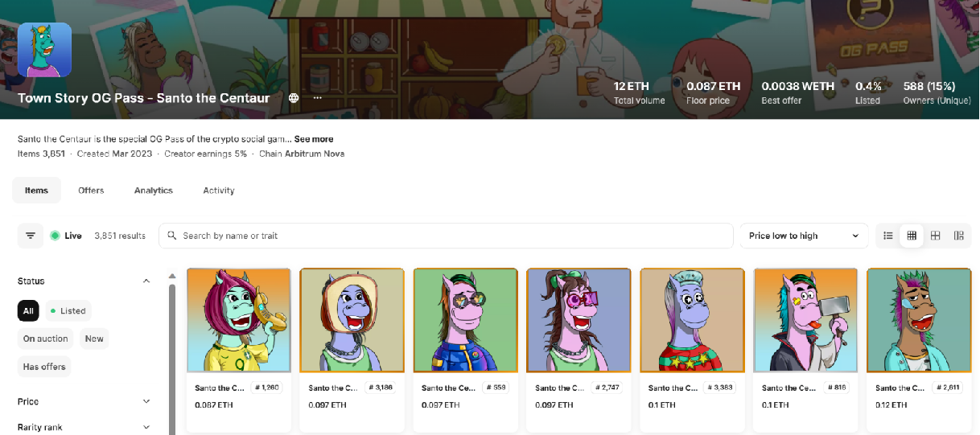Switch to large grid view layout
Viewport: 980px width, 435px height.
[935, 236]
